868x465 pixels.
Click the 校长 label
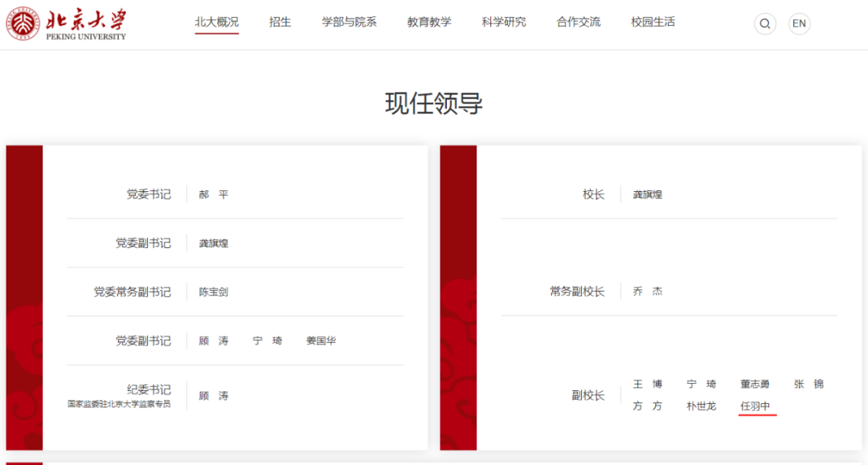tap(593, 194)
